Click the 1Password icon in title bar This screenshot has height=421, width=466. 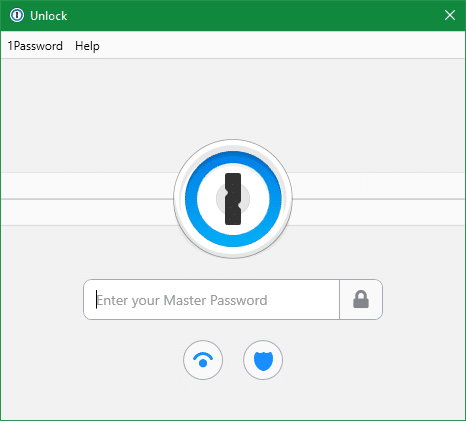[x=17, y=15]
